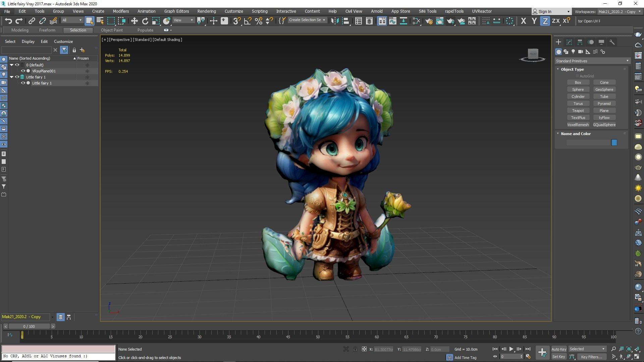This screenshot has height=362, width=644.
Task: Open the reference coordinate View dropdown
Action: (183, 20)
